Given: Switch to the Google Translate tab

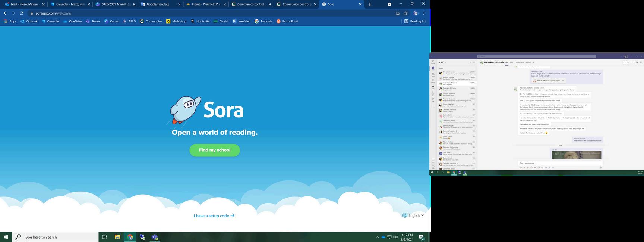Looking at the screenshot, I should coord(160,4).
